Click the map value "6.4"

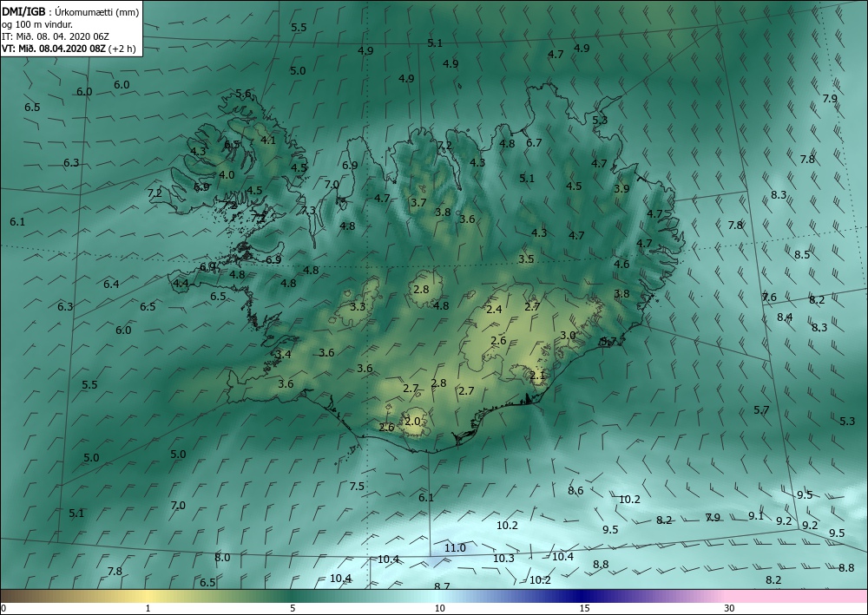[x=111, y=285]
